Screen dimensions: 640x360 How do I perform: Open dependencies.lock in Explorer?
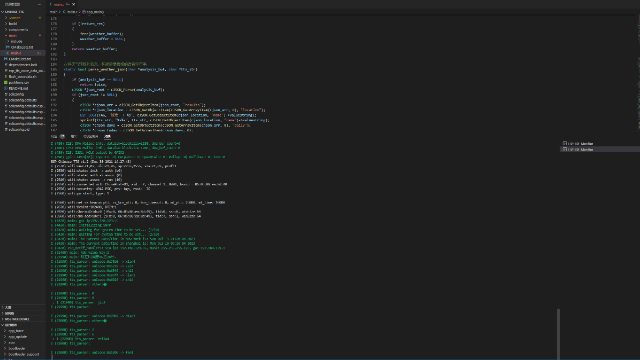click(23, 65)
